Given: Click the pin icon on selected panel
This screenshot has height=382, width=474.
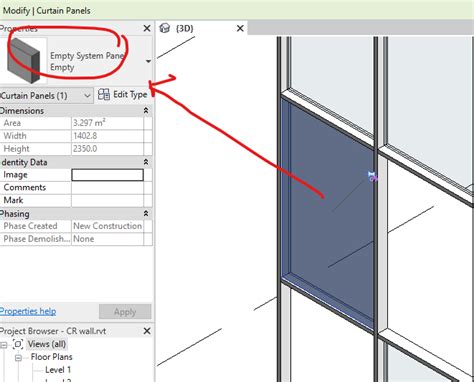Looking at the screenshot, I should (372, 176).
